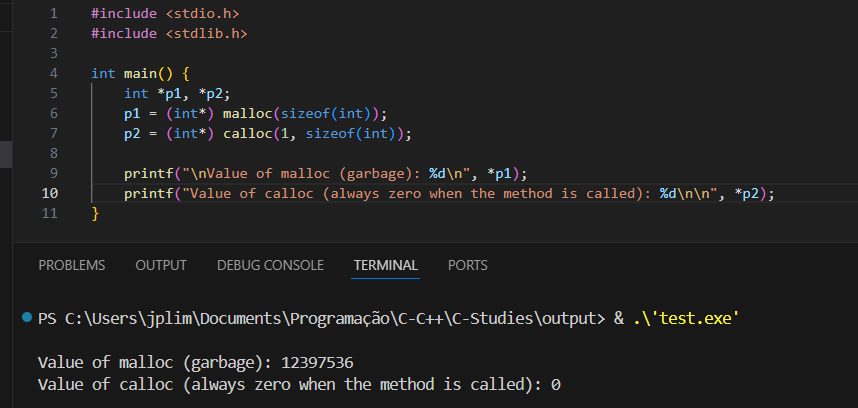Click the calloc call on line 7

click(317, 133)
